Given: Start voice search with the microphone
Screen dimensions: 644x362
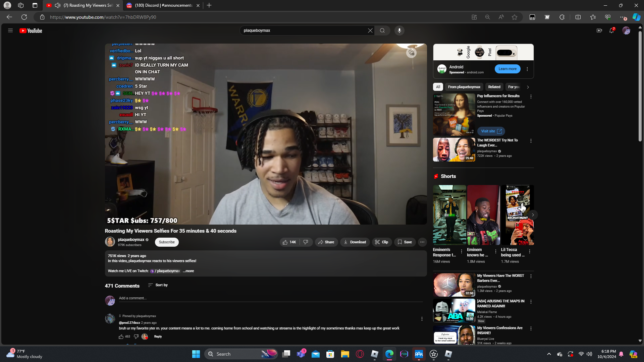Looking at the screenshot, I should coord(399,31).
